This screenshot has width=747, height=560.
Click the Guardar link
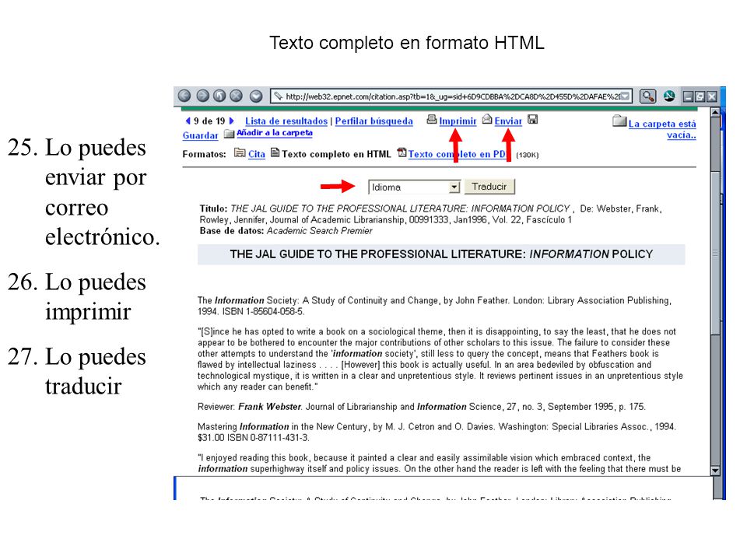[200, 135]
